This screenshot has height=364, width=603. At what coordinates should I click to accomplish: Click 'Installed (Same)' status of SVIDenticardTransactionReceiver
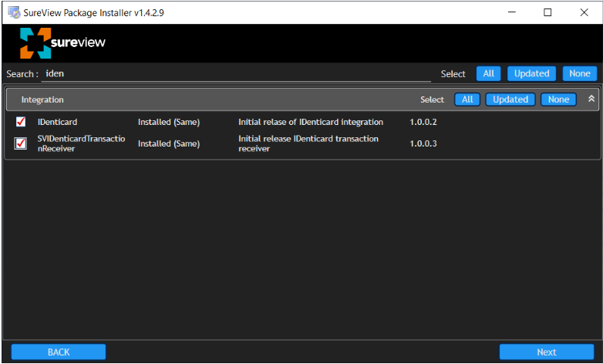(x=169, y=143)
